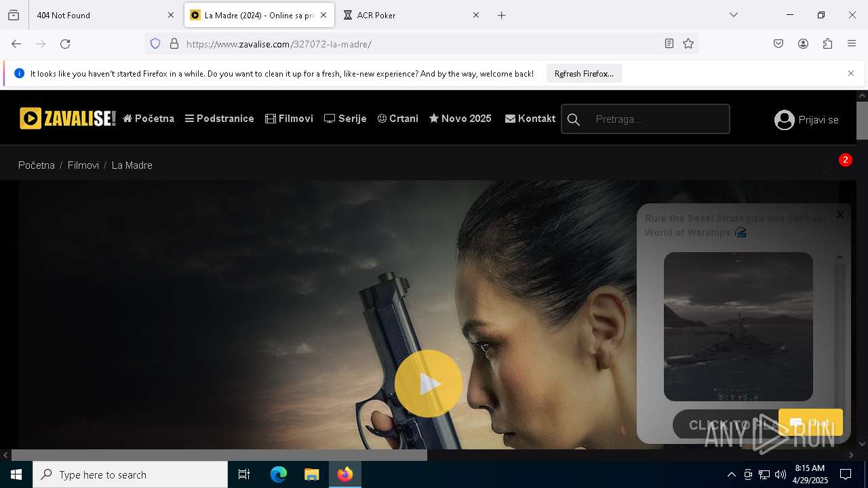Open the Windows Start menu
The width and height of the screenshot is (868, 488).
pyautogui.click(x=16, y=474)
